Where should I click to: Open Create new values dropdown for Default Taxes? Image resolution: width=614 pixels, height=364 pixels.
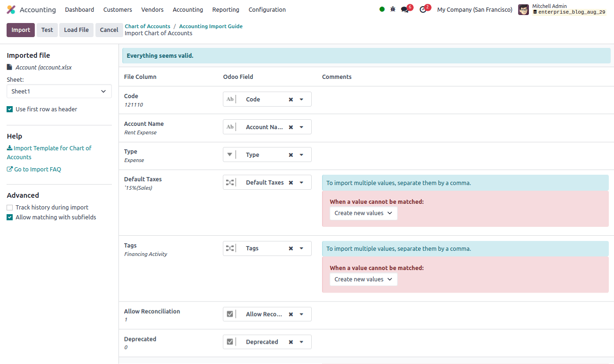click(x=363, y=213)
